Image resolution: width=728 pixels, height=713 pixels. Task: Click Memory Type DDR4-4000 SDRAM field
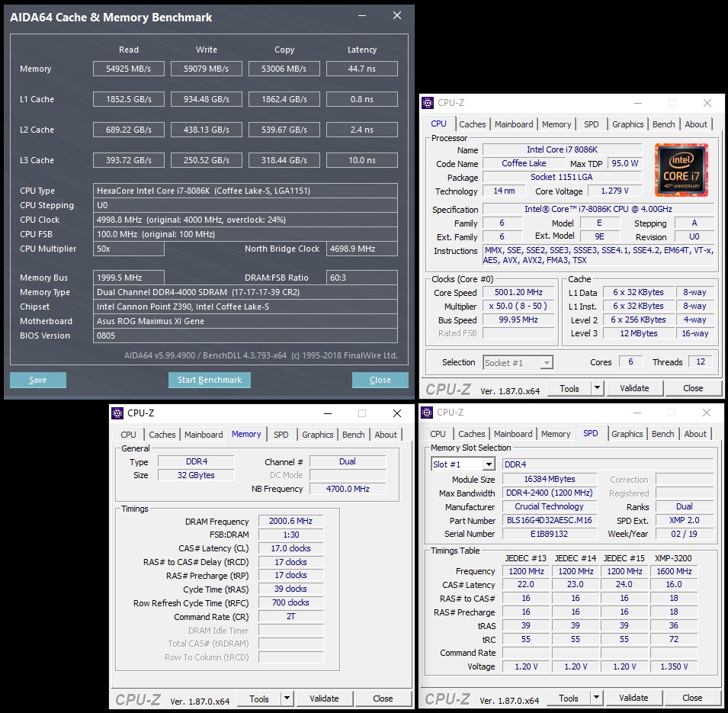tap(245, 292)
